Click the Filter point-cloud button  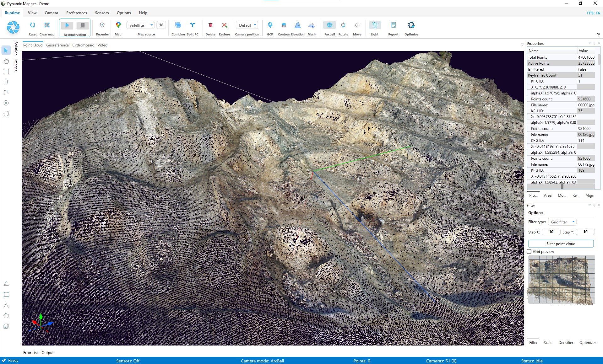[x=561, y=244]
